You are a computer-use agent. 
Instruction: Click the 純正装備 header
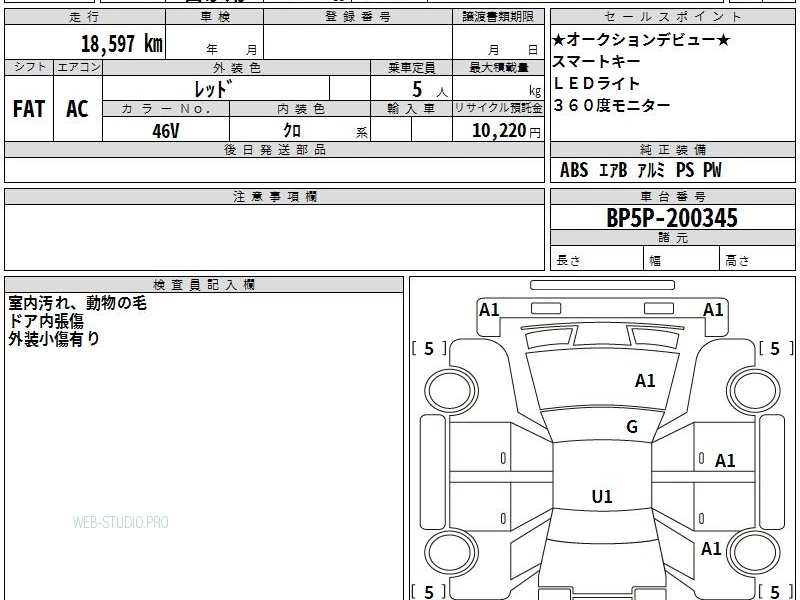coord(672,150)
